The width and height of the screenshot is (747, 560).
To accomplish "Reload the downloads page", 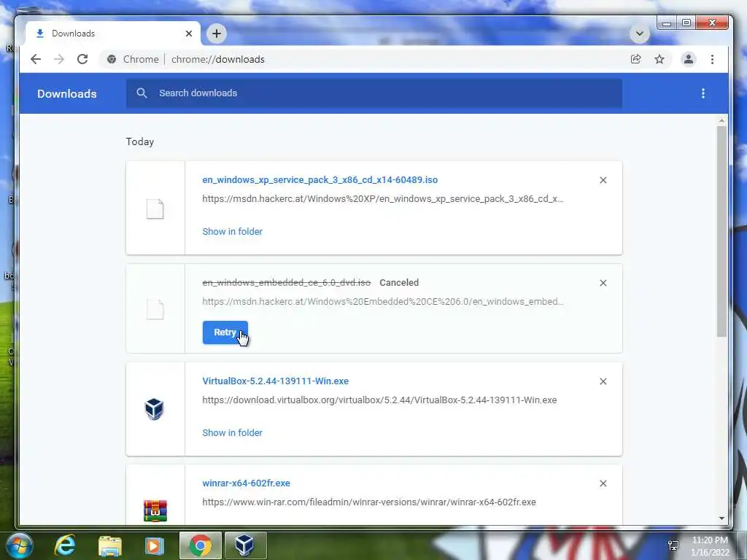I will 82,59.
